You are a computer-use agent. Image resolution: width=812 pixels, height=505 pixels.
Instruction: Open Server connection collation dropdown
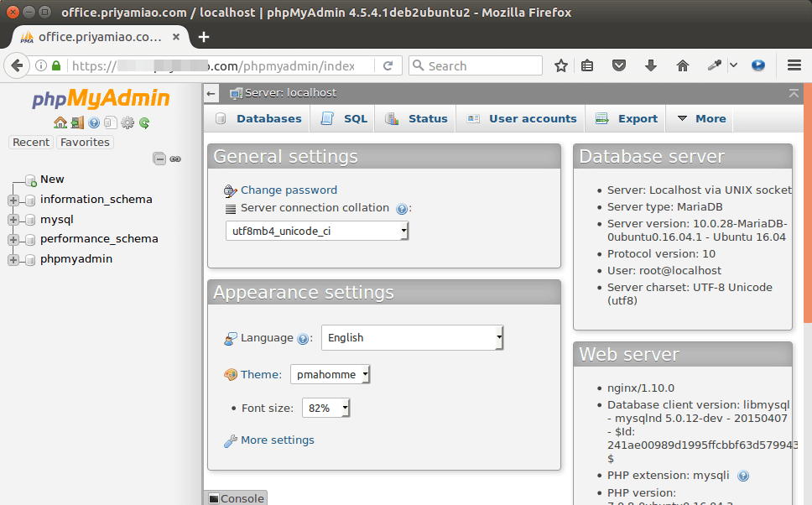pyautogui.click(x=317, y=231)
